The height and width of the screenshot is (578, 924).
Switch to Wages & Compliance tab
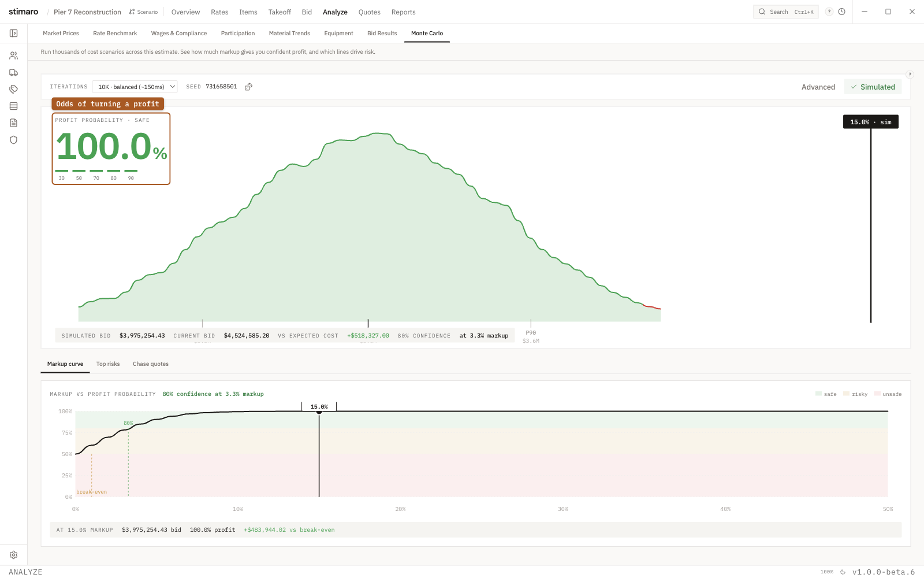[179, 34]
